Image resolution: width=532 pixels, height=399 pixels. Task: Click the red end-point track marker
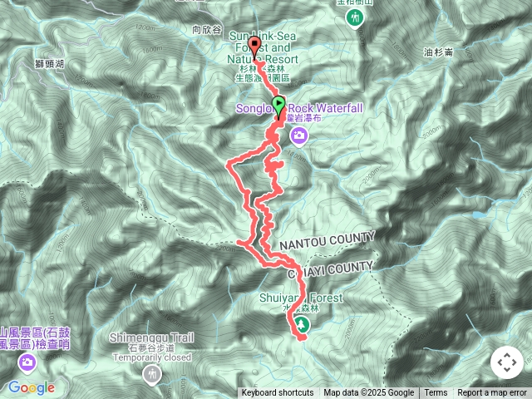(x=254, y=47)
